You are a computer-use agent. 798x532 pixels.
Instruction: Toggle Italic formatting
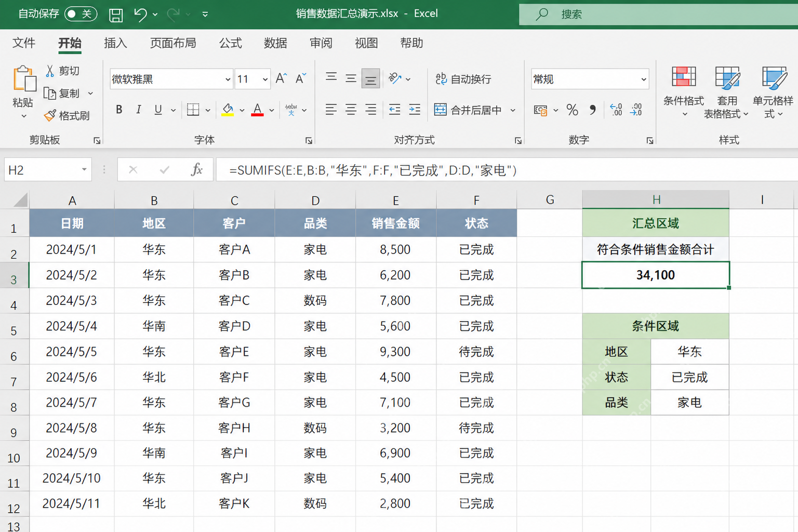point(138,110)
